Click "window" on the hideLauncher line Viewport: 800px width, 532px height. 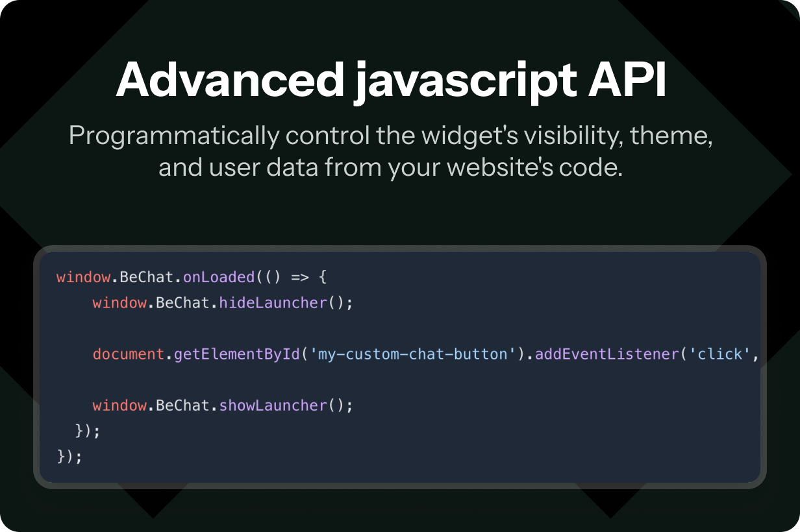[x=119, y=303]
